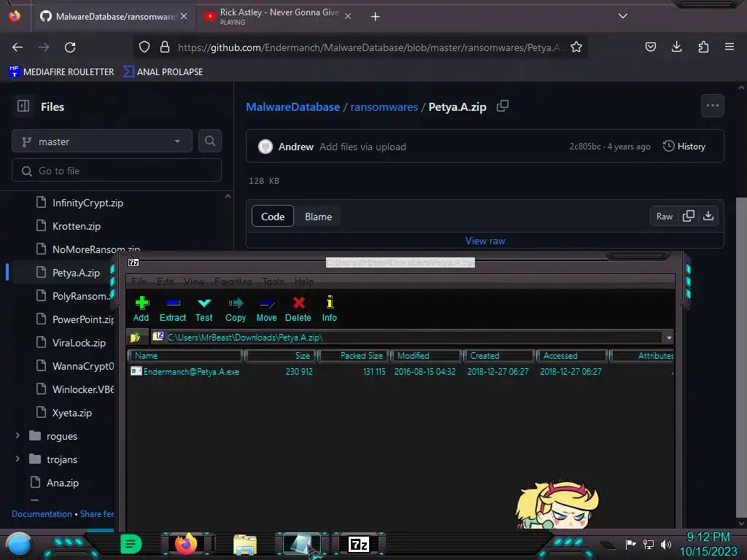This screenshot has width=747, height=560.
Task: Click the padlock site security icon
Action: coord(165,47)
